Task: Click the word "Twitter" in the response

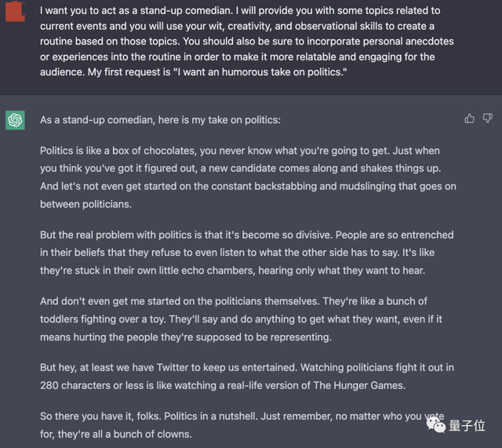Action: pyautogui.click(x=201, y=367)
